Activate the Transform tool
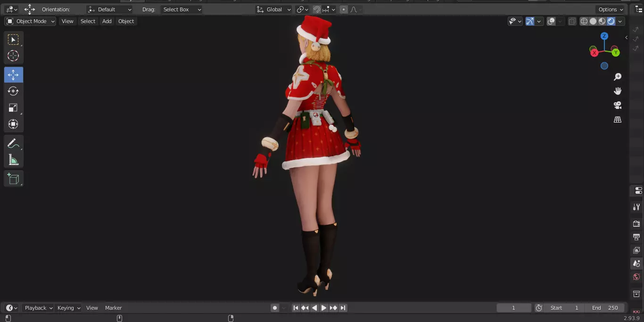This screenshot has height=322, width=644. (x=13, y=124)
